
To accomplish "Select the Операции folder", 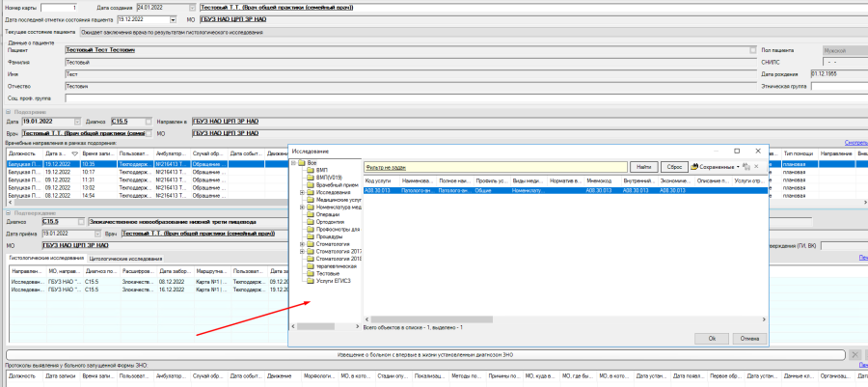I will pyautogui.click(x=323, y=214).
